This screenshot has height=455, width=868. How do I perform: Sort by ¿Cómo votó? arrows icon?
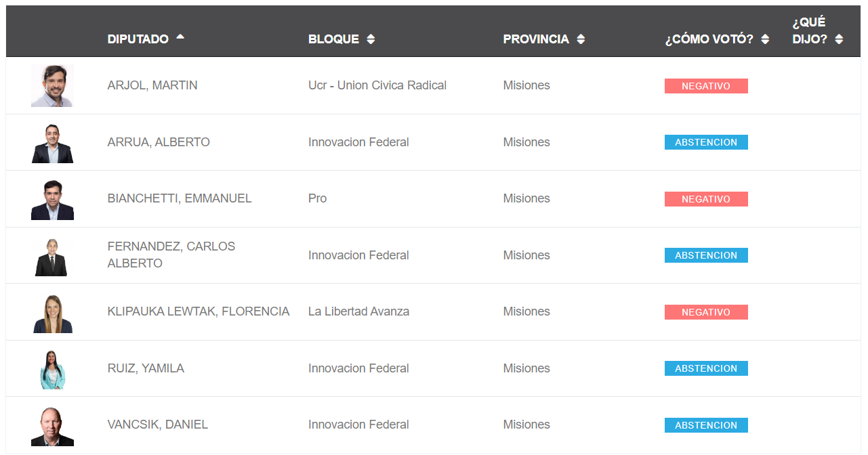[x=765, y=39]
